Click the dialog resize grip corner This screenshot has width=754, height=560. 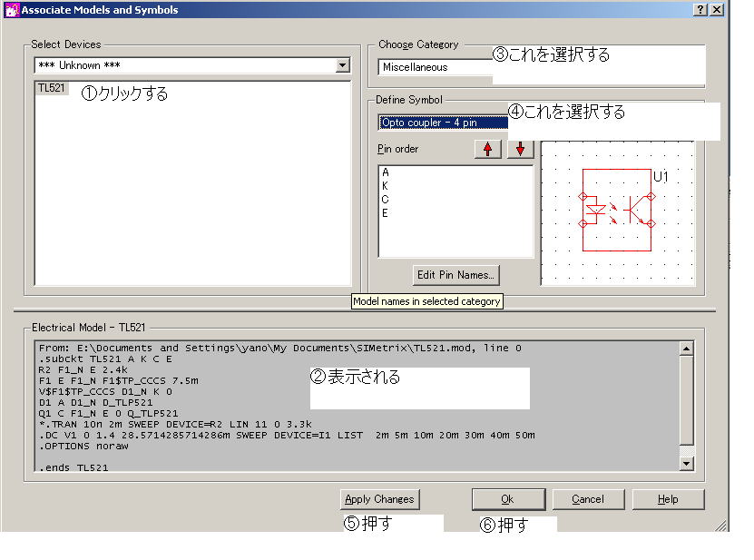tap(720, 526)
